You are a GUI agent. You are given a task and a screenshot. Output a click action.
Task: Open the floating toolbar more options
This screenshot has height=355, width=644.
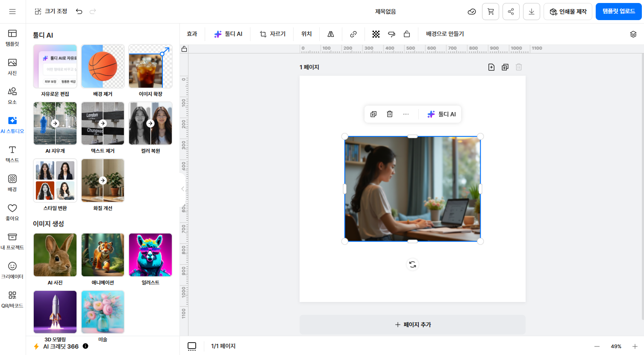(x=406, y=114)
